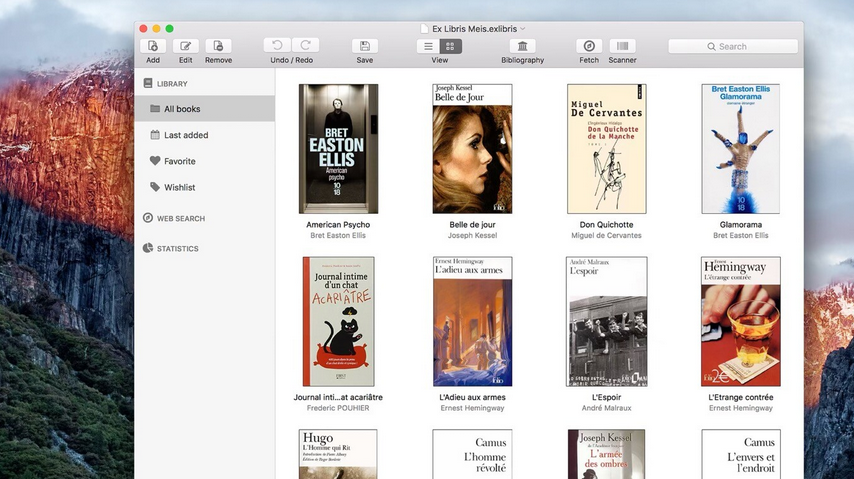The height and width of the screenshot is (479, 854).
Task: Click the Journal inti...at acariâtre title
Action: coord(338,397)
